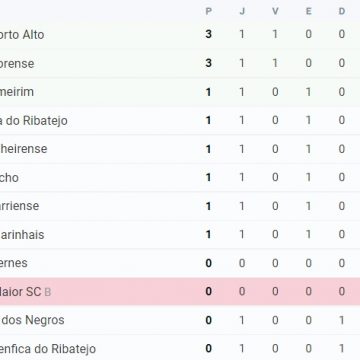Sort by V wins column header
Screen dimensions: 360x360
275,12
